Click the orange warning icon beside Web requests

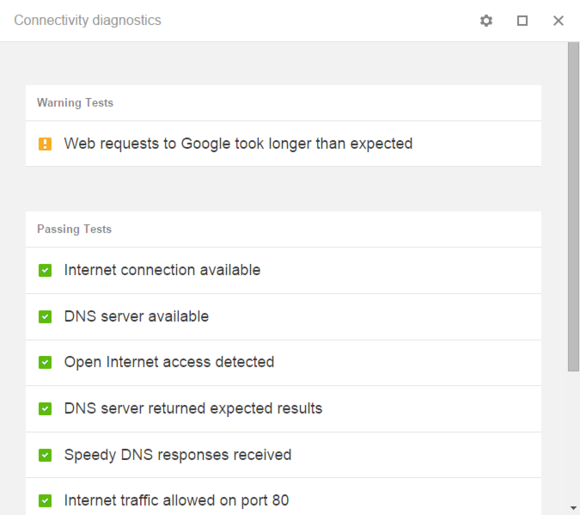pos(45,144)
